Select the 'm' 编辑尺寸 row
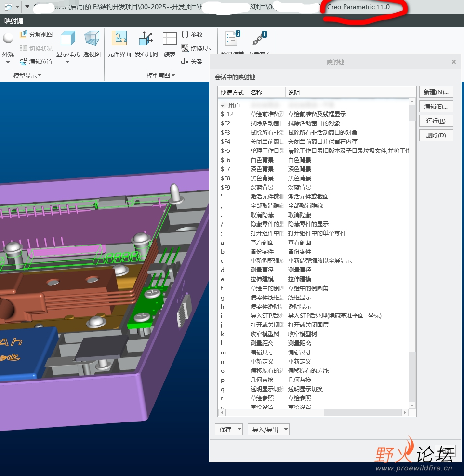 point(313,353)
